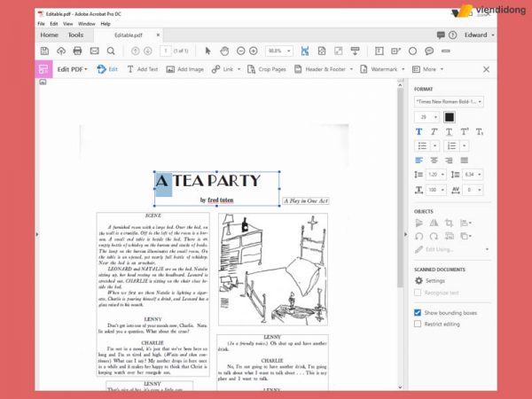The image size is (532, 399).
Task: Open the font name dropdown
Action: pyautogui.click(x=449, y=101)
